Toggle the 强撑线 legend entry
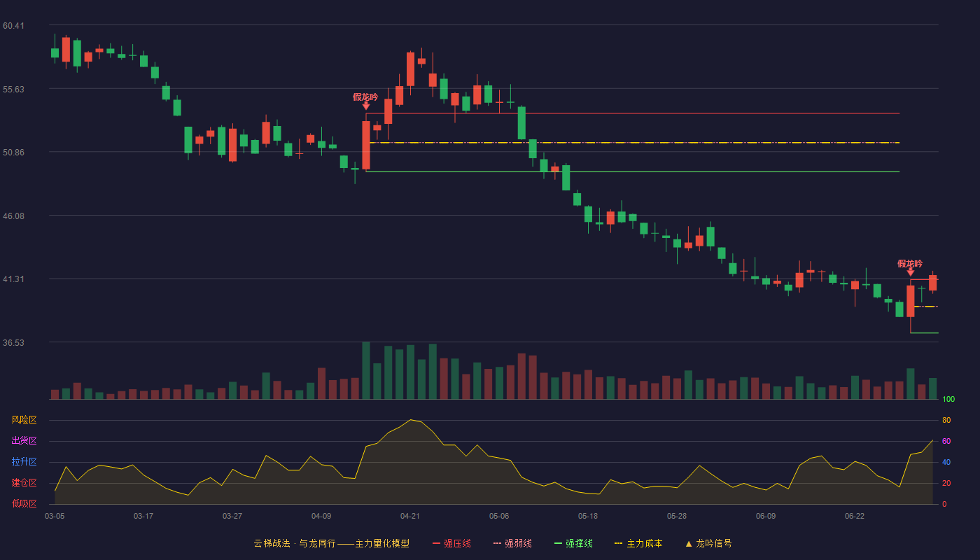The width and height of the screenshot is (980, 560). point(573,543)
